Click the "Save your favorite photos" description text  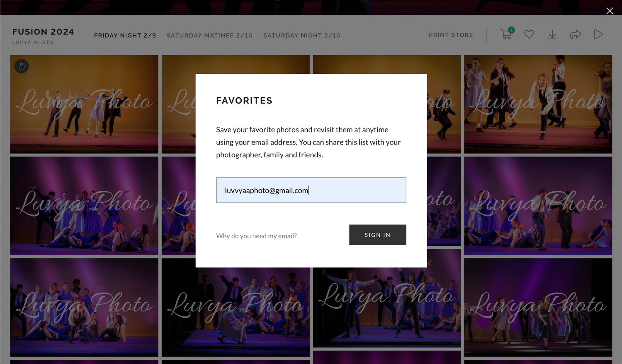pos(309,142)
